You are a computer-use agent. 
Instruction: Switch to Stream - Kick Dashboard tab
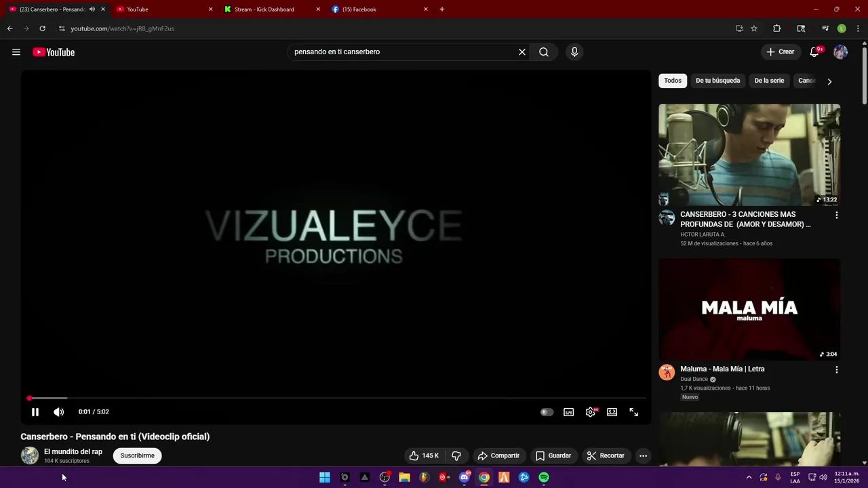point(271,9)
